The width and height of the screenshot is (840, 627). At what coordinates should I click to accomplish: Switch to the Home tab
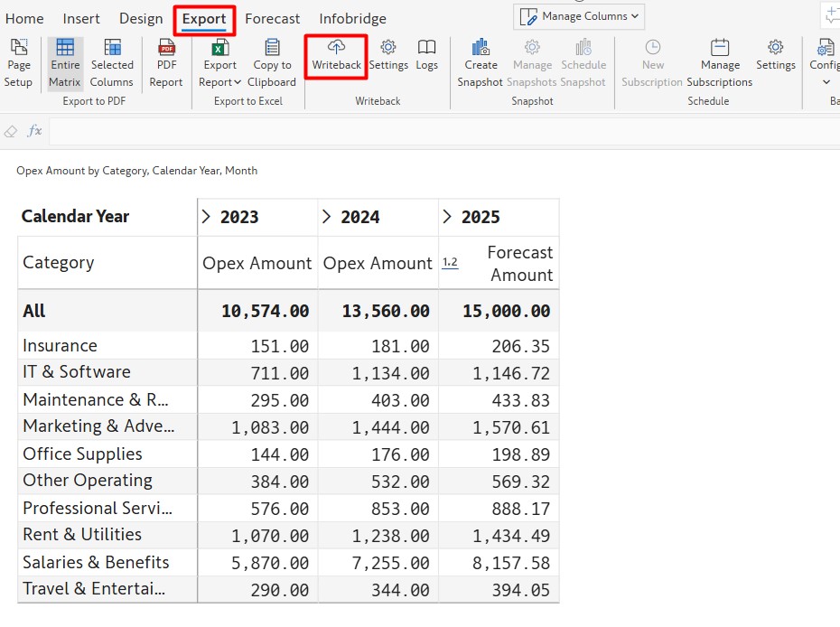(x=24, y=19)
